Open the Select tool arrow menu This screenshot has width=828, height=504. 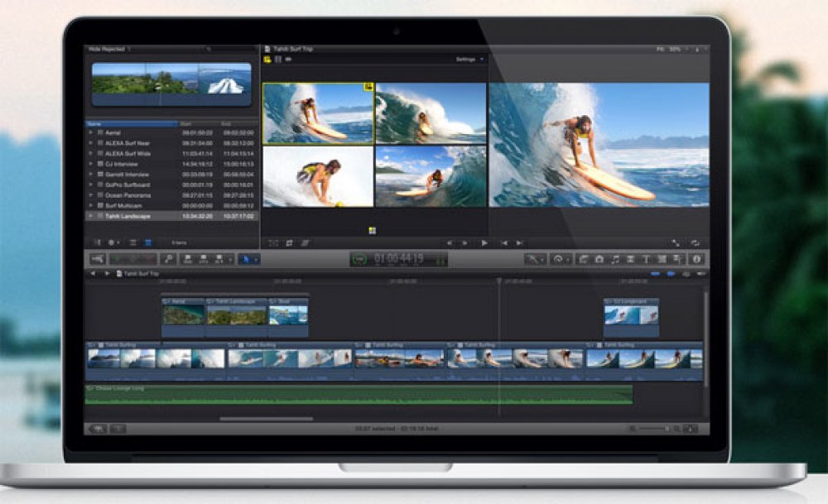point(248,259)
